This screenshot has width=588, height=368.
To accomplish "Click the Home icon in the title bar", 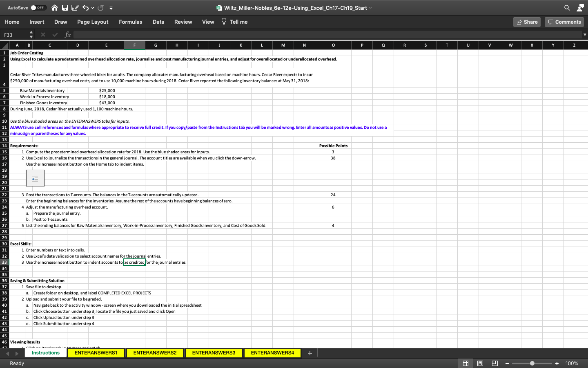I will [x=55, y=7].
